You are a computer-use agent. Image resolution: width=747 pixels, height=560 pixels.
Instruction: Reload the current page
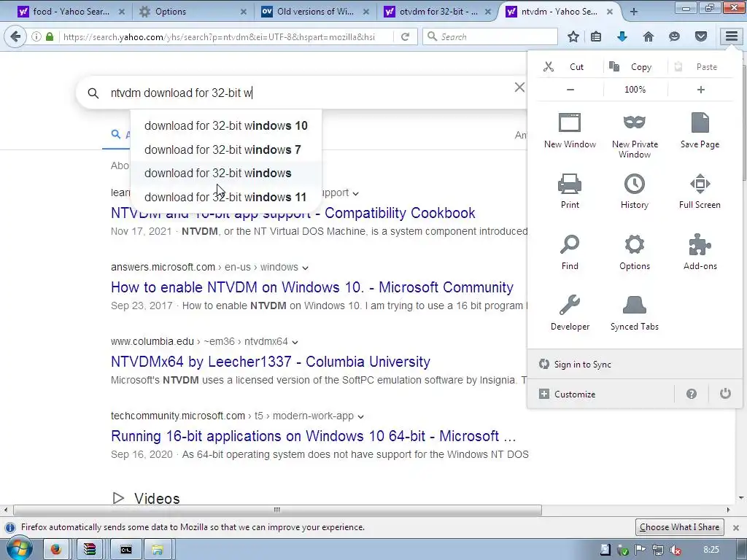click(406, 36)
